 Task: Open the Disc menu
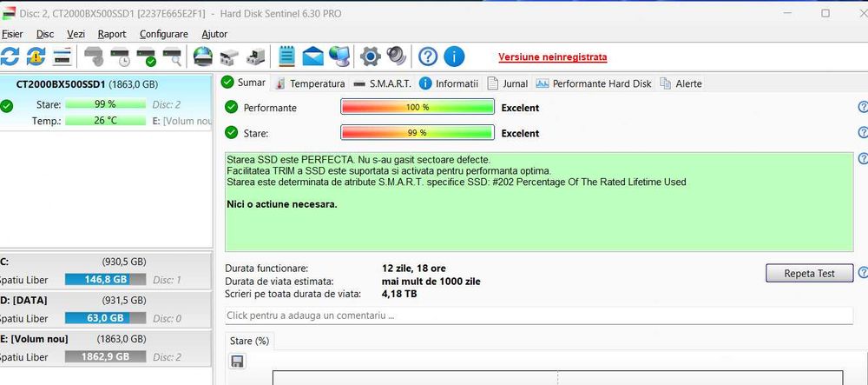click(45, 34)
